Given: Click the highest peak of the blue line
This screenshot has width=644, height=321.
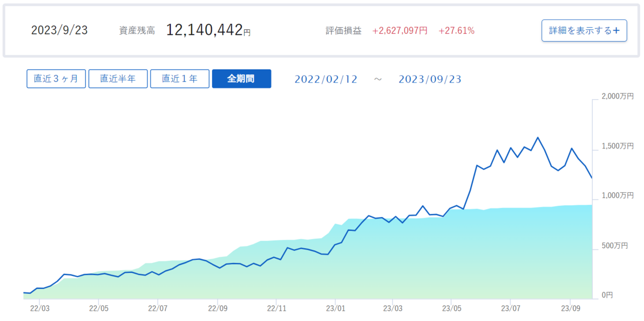Looking at the screenshot, I should pyautogui.click(x=538, y=137).
